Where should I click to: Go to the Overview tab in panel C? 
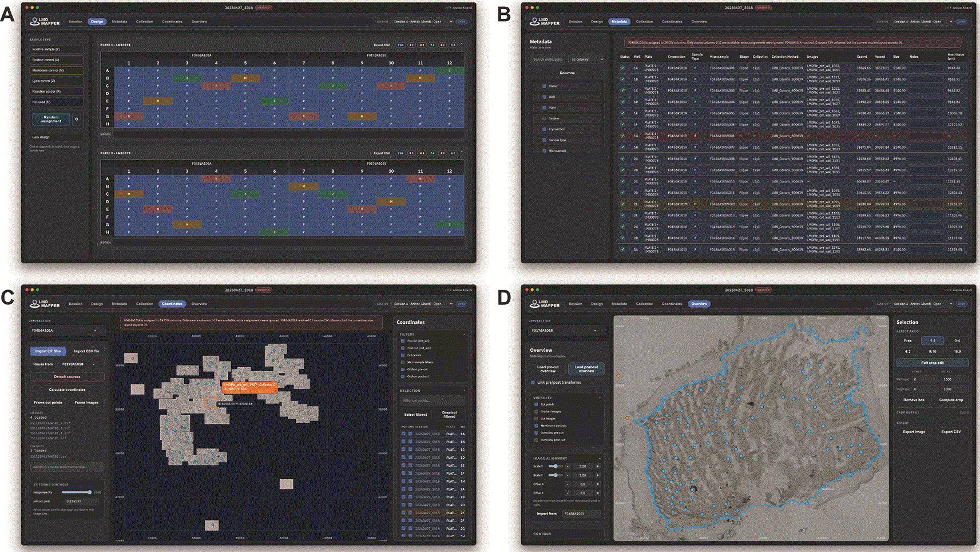coord(199,304)
